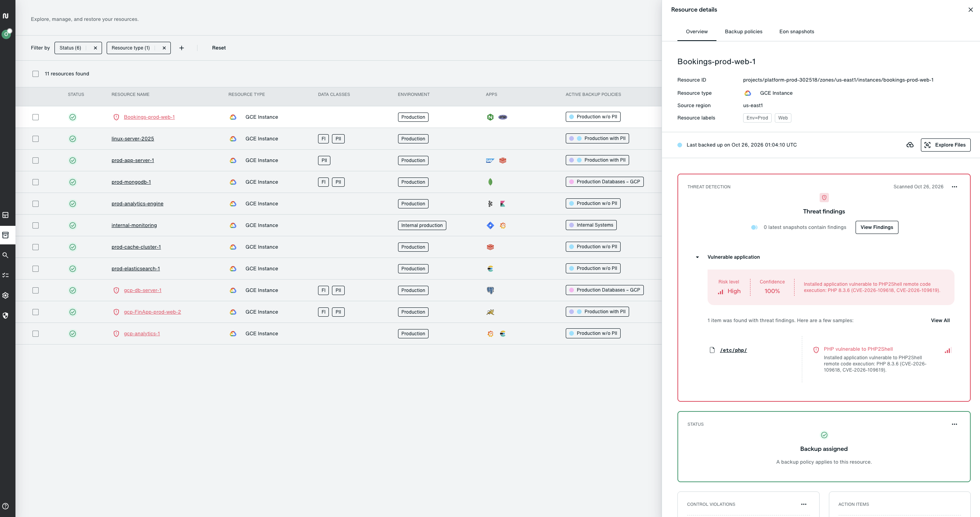980x517 pixels.
Task: Select the linux-server-2025 row checkbox
Action: [x=36, y=139]
